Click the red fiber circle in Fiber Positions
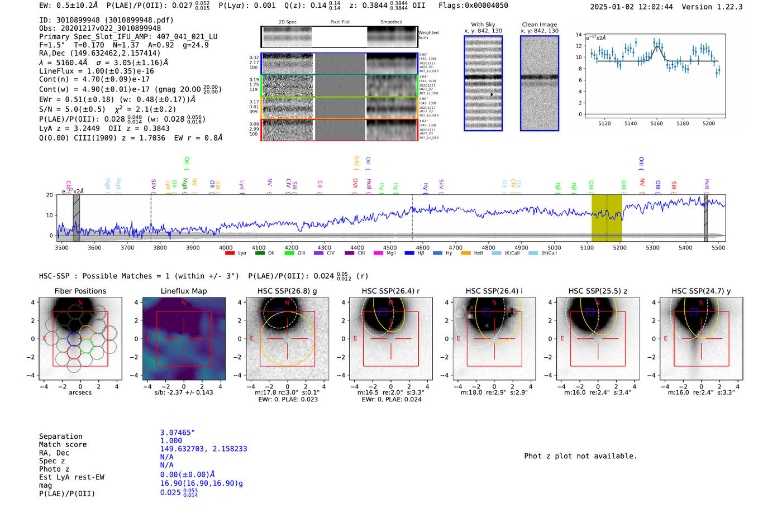 tap(74, 352)
